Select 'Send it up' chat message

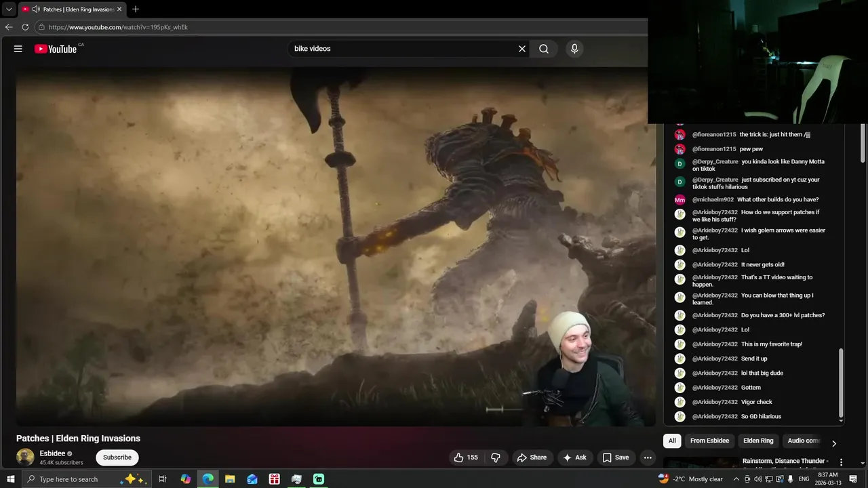tap(754, 359)
